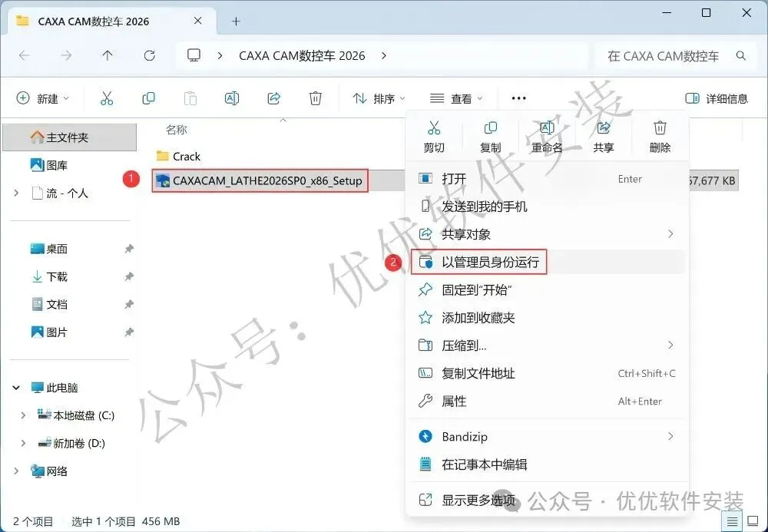
Task: Expand the 共享对象 submenu
Action: point(671,234)
